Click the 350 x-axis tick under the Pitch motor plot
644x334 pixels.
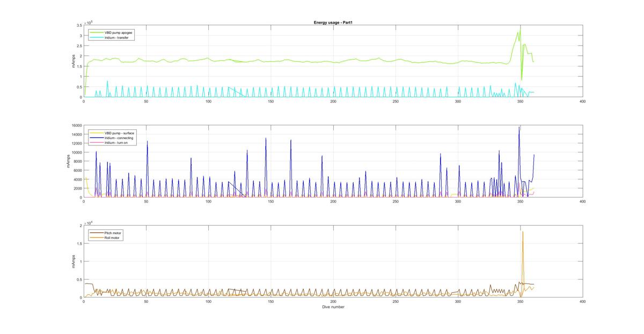(521, 302)
